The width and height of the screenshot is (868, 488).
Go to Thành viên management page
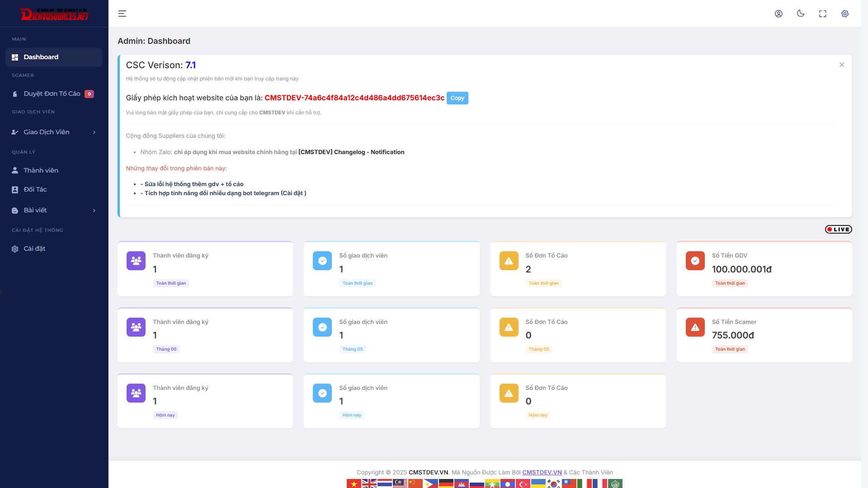tap(41, 170)
